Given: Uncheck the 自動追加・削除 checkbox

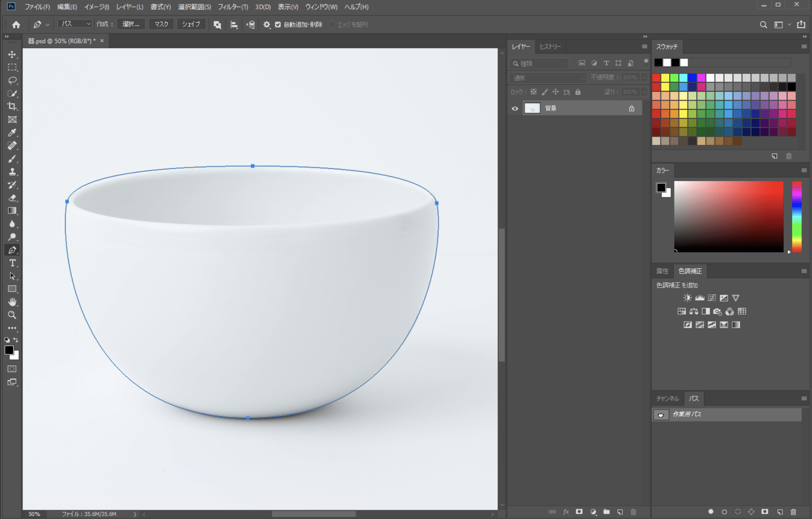Looking at the screenshot, I should pyautogui.click(x=278, y=25).
